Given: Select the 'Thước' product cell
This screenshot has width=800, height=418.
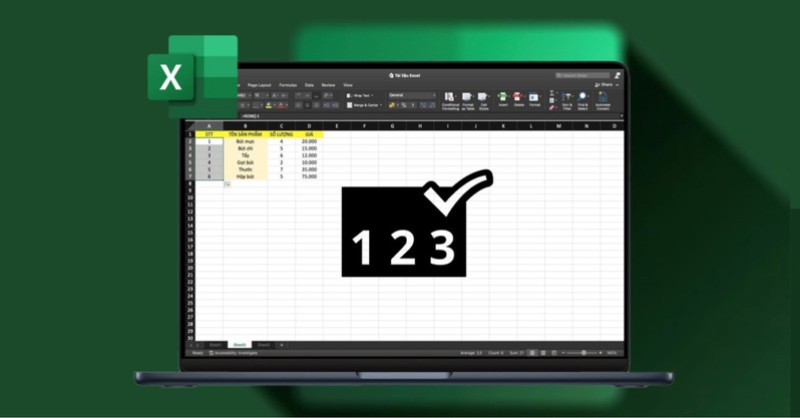Looking at the screenshot, I should [245, 169].
